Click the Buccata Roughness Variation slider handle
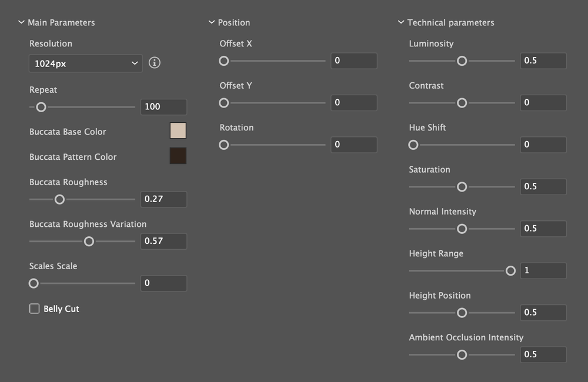Image resolution: width=588 pixels, height=382 pixels. pos(89,241)
